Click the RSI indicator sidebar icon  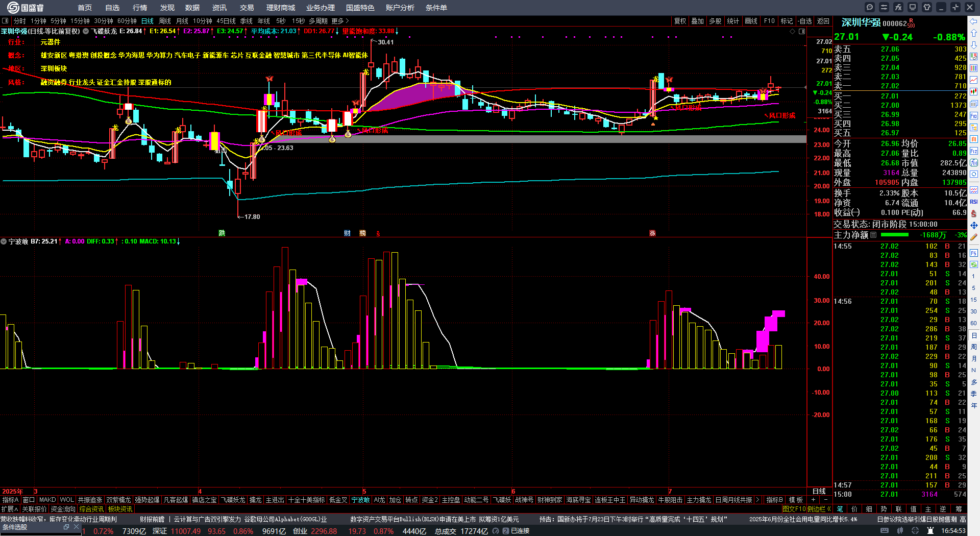[x=974, y=202]
